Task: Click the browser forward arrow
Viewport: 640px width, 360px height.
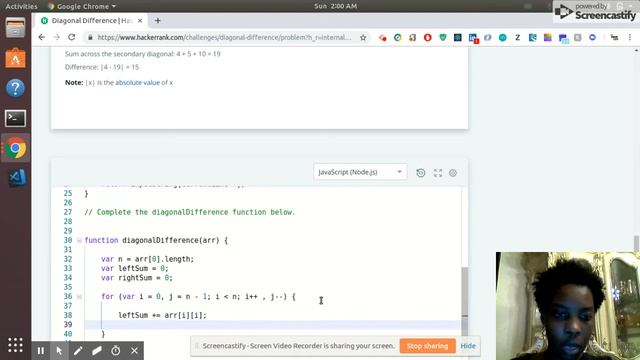Action: 56,37
